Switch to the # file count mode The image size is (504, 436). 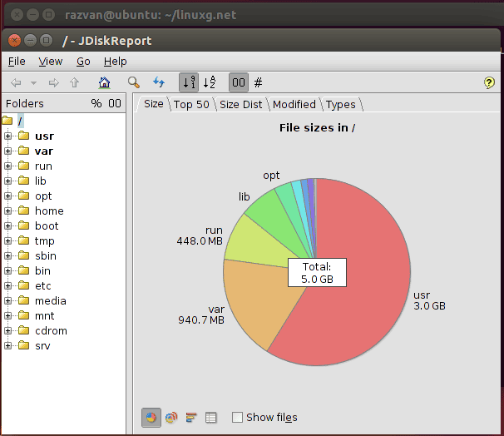pos(258,82)
